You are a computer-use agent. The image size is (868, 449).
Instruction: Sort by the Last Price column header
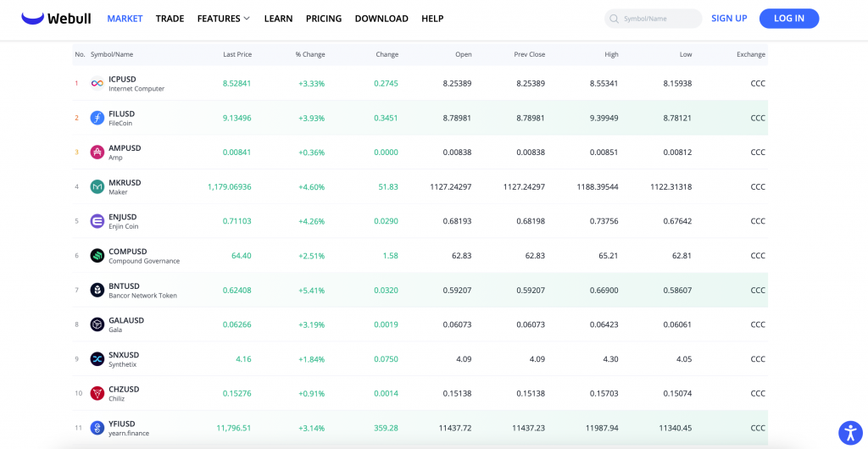point(237,54)
